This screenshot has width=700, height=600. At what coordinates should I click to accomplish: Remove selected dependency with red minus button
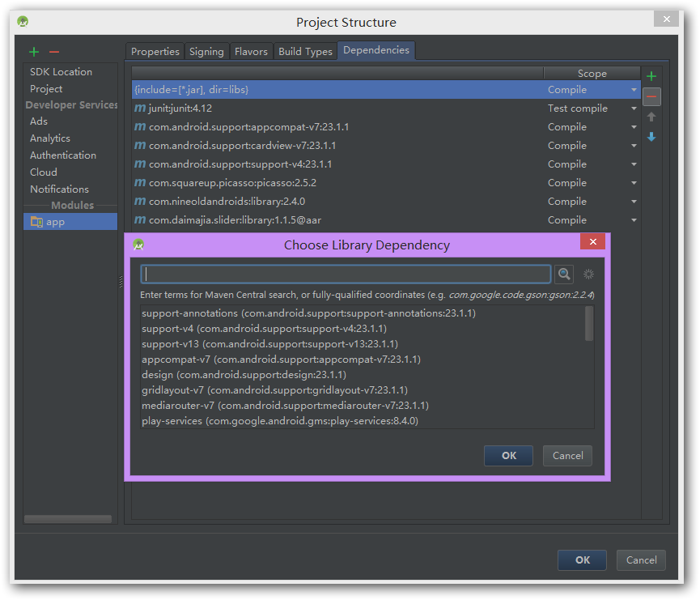651,96
